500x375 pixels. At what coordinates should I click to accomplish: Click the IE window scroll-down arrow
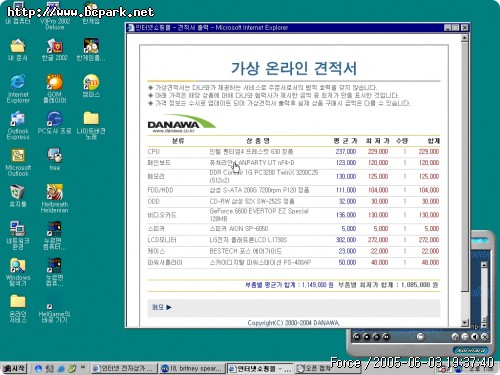pos(465,323)
